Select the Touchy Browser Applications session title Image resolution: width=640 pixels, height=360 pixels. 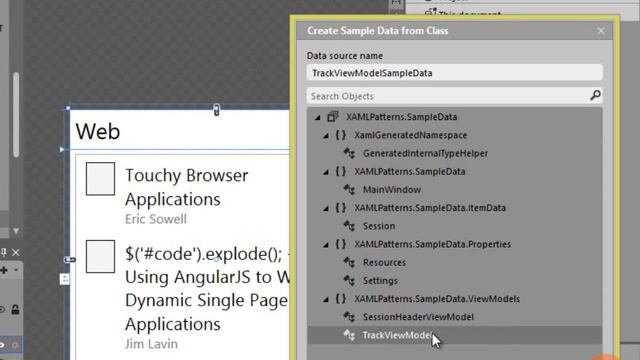tap(187, 187)
